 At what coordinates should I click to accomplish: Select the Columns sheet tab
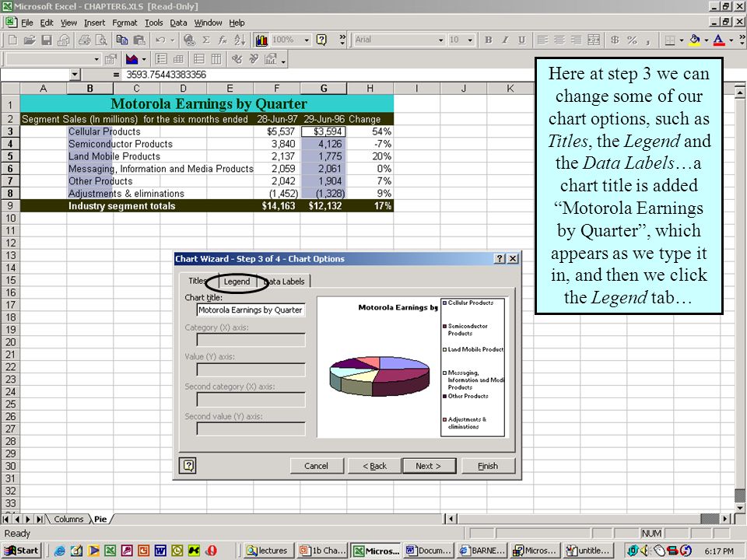(68, 519)
